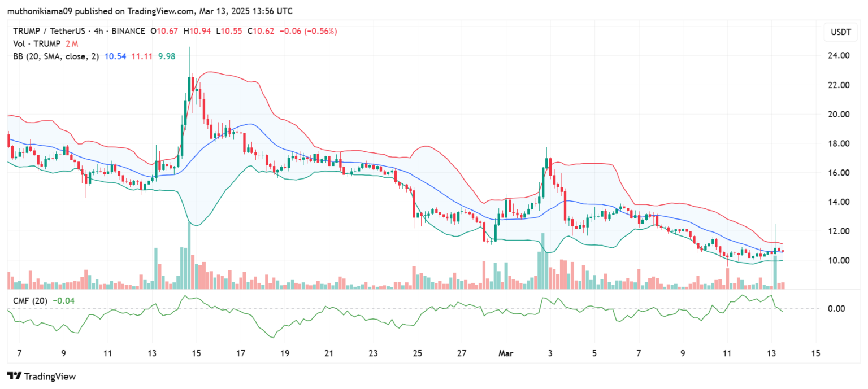Image resolution: width=868 pixels, height=389 pixels.
Task: Click the close price value C10.62
Action: 262,32
